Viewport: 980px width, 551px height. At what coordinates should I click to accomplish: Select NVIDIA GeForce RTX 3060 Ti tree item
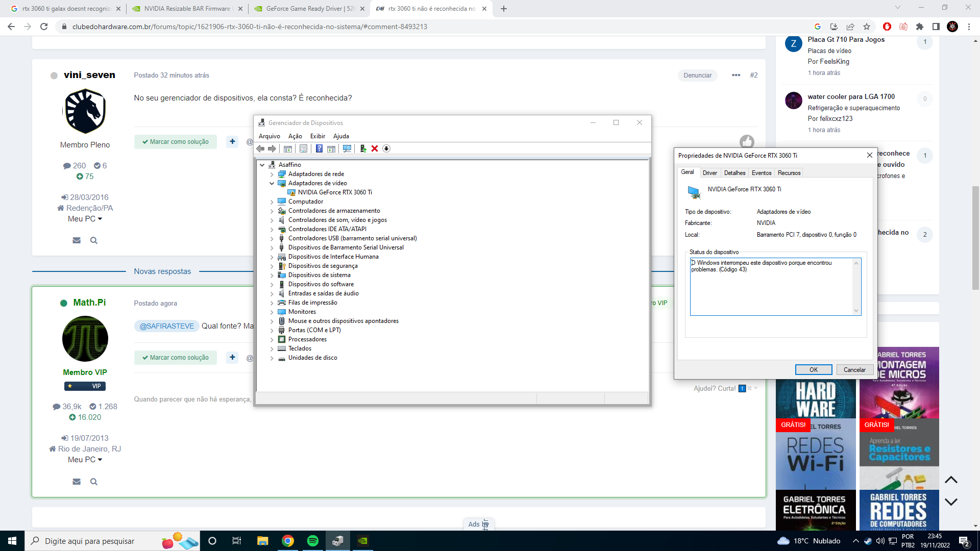(x=335, y=192)
